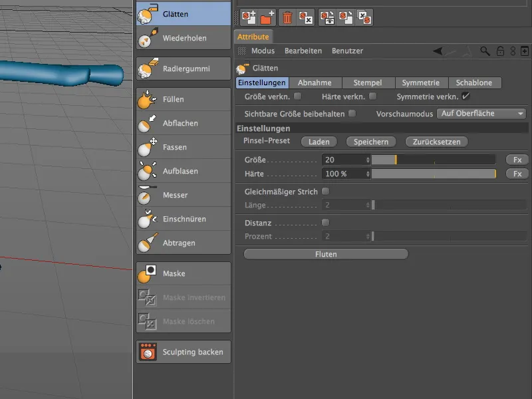The height and width of the screenshot is (399, 532).
Task: Open the Benutzer menu
Action: (x=347, y=51)
